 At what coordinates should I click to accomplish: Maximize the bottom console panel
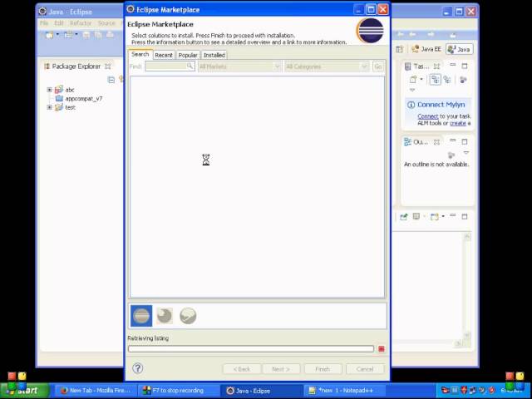tap(465, 216)
